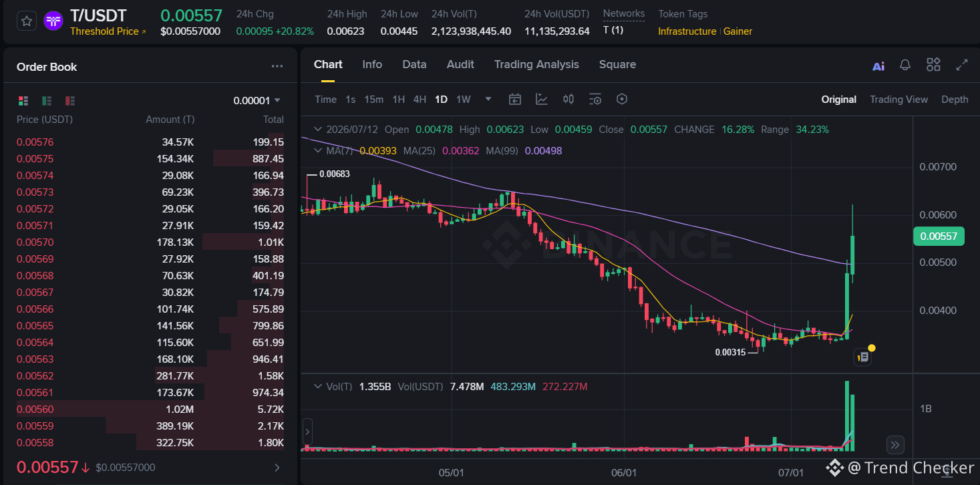980x485 pixels.
Task: Change the candlestick chart style
Action: (x=568, y=100)
